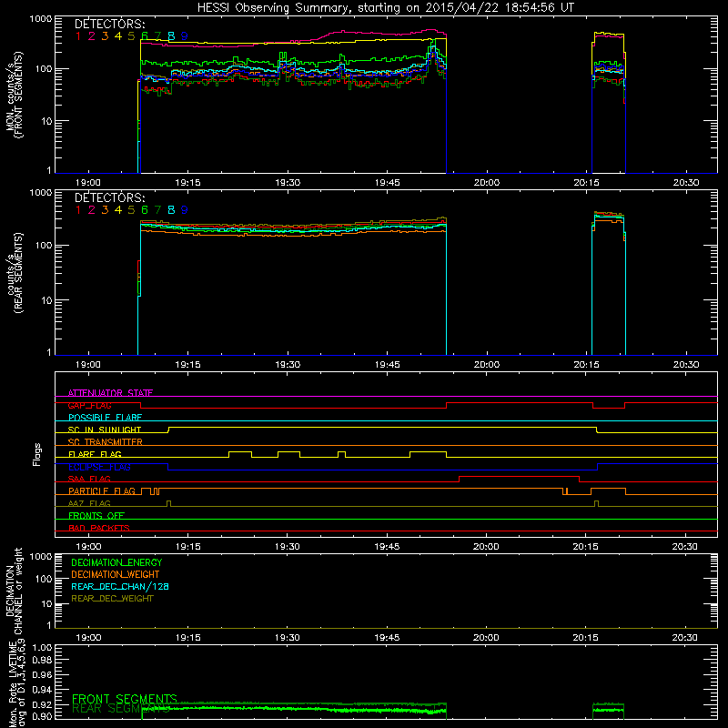Select the SAA_FLAG label

tap(89, 479)
